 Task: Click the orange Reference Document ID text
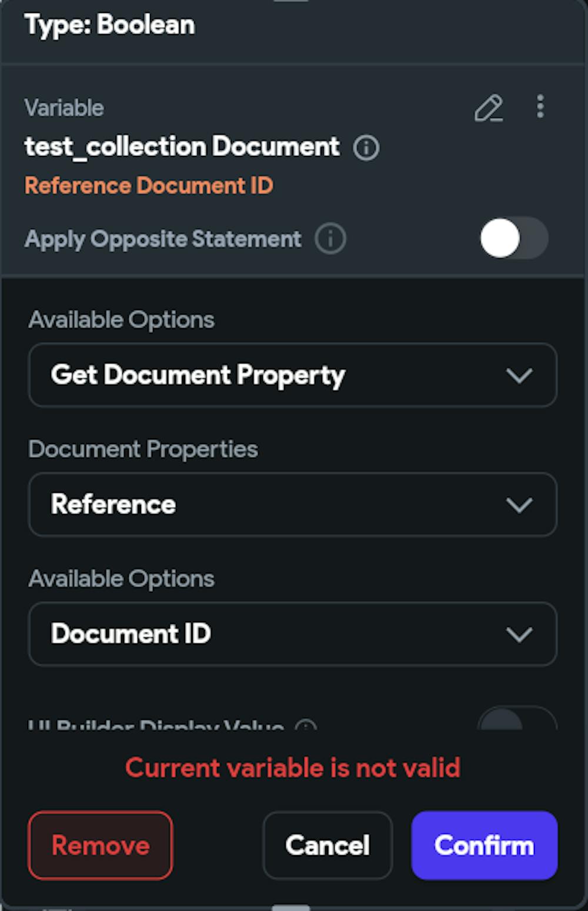tap(149, 186)
